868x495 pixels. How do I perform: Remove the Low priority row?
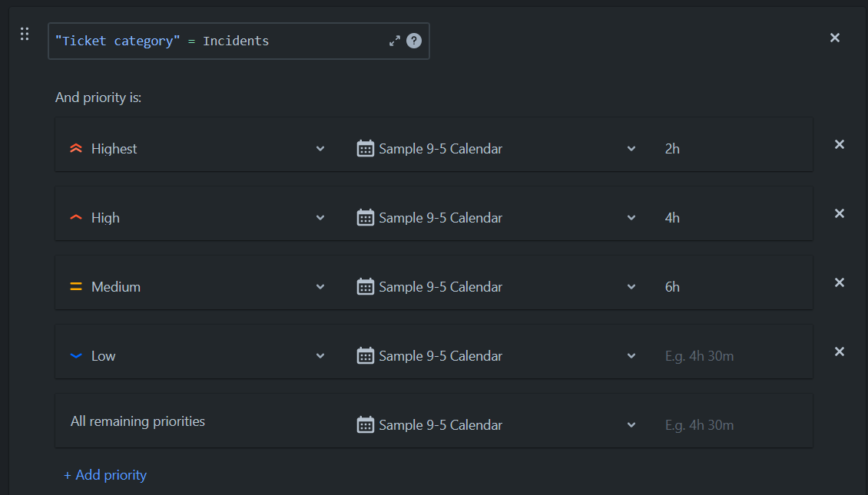click(840, 351)
